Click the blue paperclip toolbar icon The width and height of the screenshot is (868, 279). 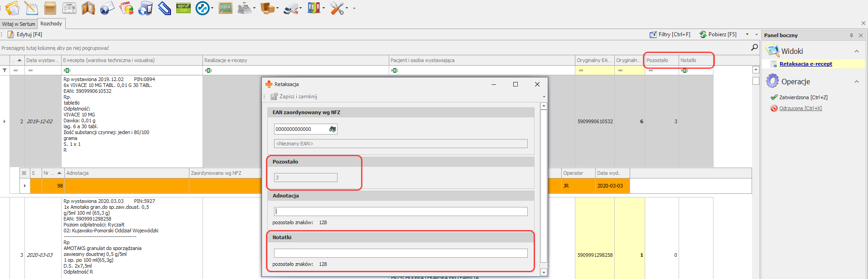point(164,8)
